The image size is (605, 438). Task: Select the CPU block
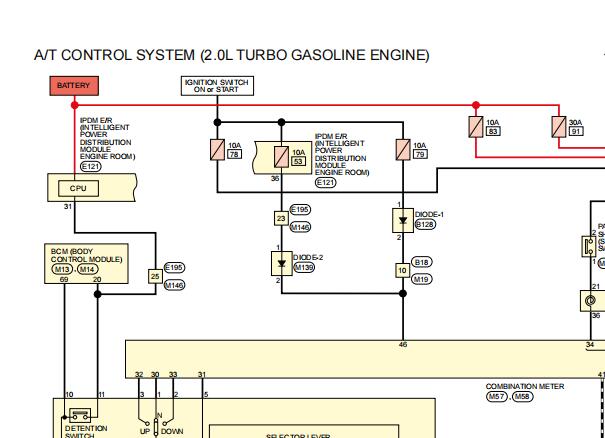78,188
